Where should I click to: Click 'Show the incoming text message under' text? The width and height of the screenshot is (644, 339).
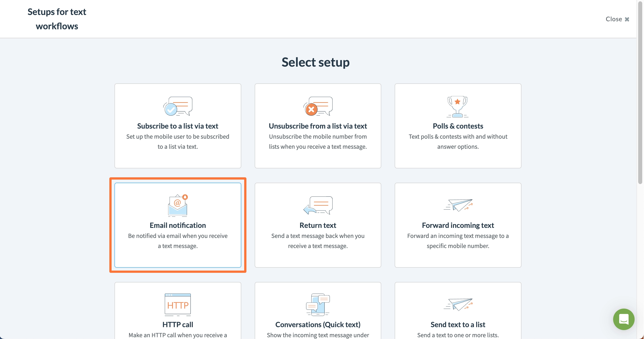pyautogui.click(x=318, y=335)
